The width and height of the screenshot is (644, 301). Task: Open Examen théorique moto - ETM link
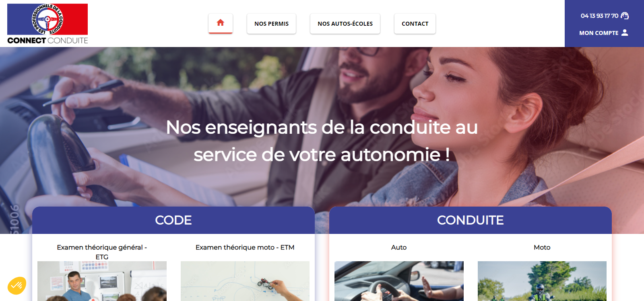click(245, 247)
